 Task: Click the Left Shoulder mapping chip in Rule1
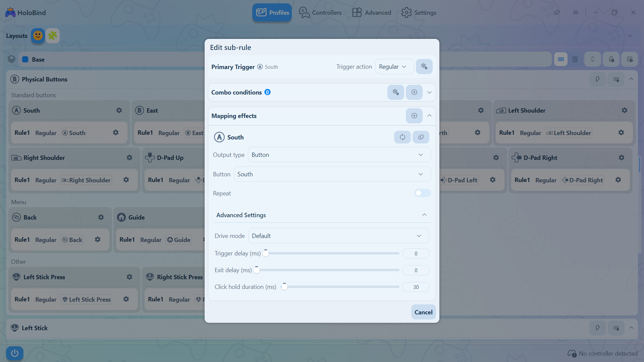pos(569,133)
